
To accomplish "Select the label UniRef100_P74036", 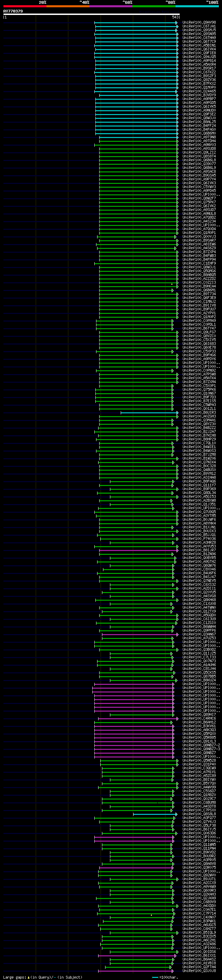I will pyautogui.click(x=199, y=539).
